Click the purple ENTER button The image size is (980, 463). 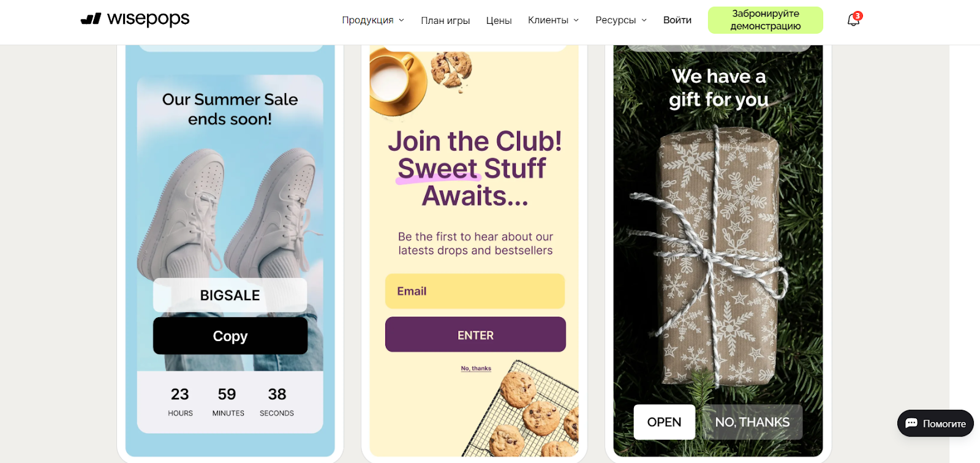tap(475, 334)
